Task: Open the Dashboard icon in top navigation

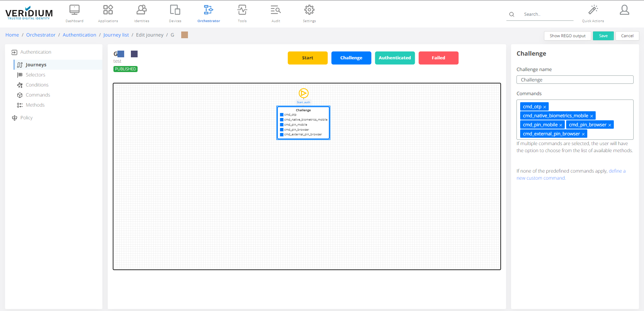Action: [x=74, y=10]
